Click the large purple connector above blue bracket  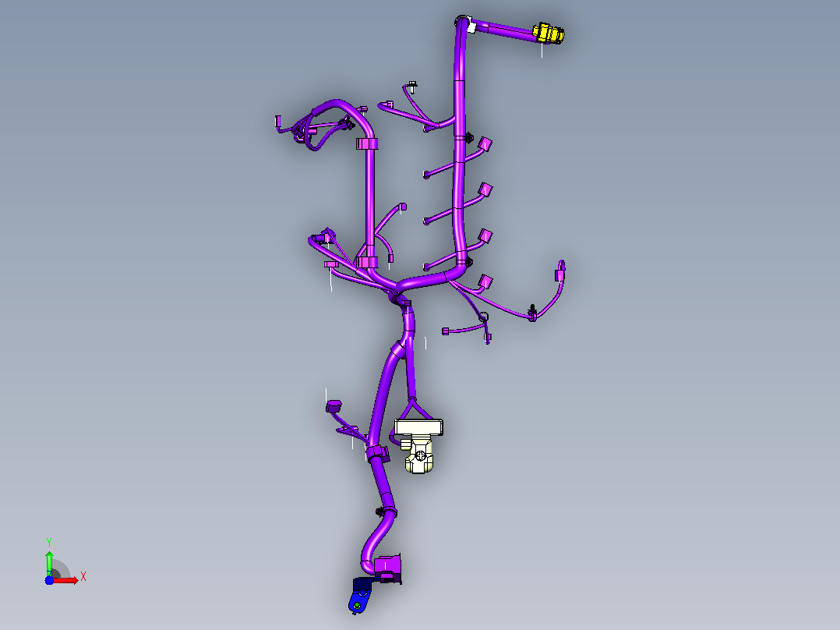pos(388,568)
